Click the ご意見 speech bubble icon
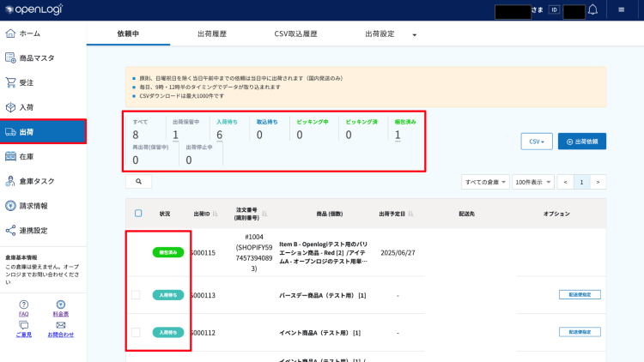Screen dimensions: 644x362 click(x=24, y=325)
